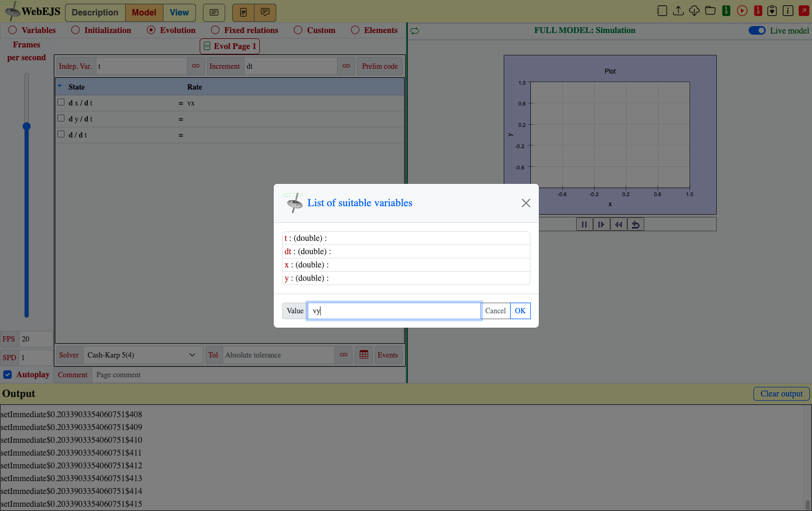
Task: Open the Events button
Action: click(x=388, y=355)
